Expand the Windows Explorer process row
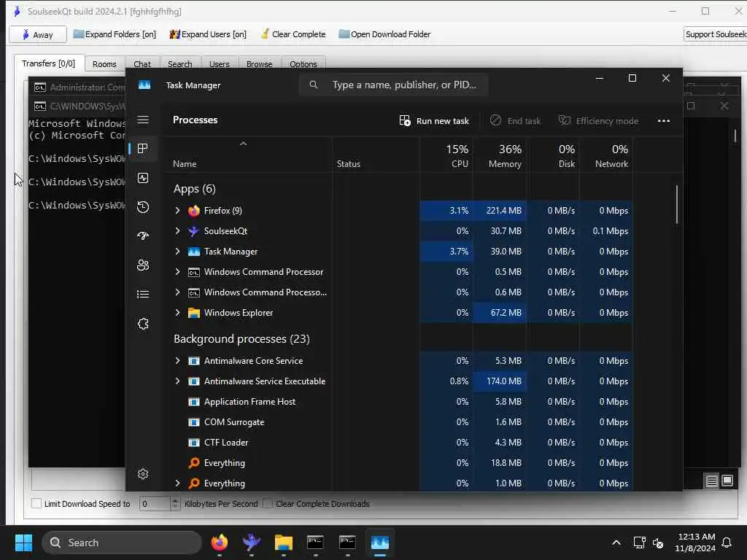The width and height of the screenshot is (747, 560). tap(177, 313)
